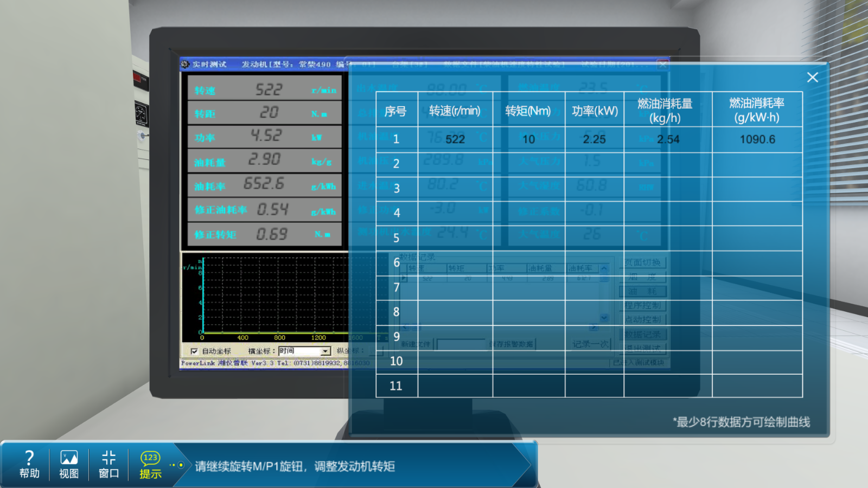
Task: Click the round dot indicator beside 提示
Action: (181, 465)
